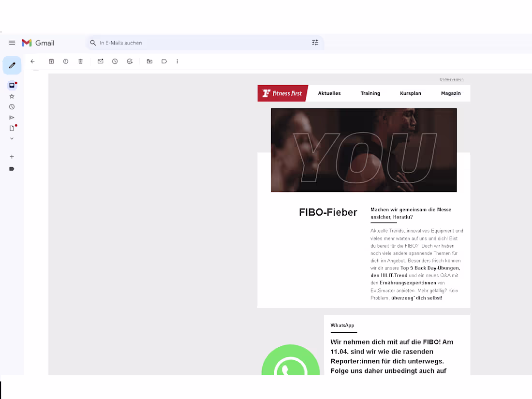
Task: Delete the email with the trash icon
Action: click(80, 61)
